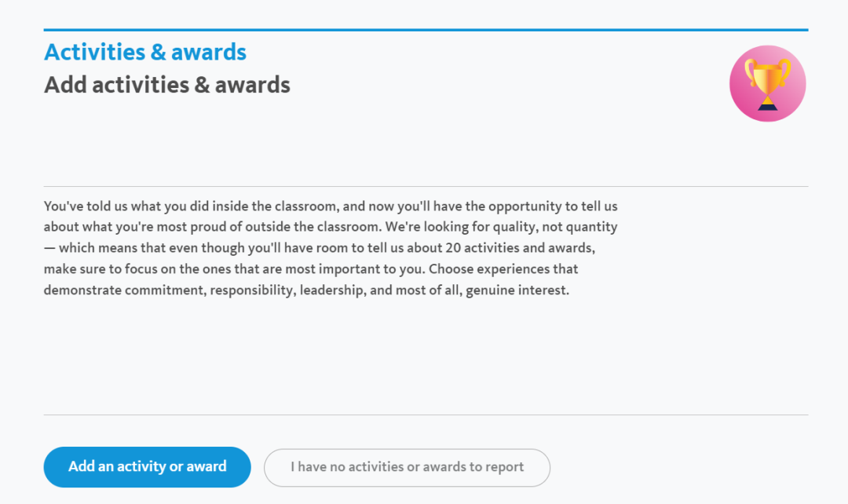Click the gray divider line above the description
The image size is (848, 504).
426,187
